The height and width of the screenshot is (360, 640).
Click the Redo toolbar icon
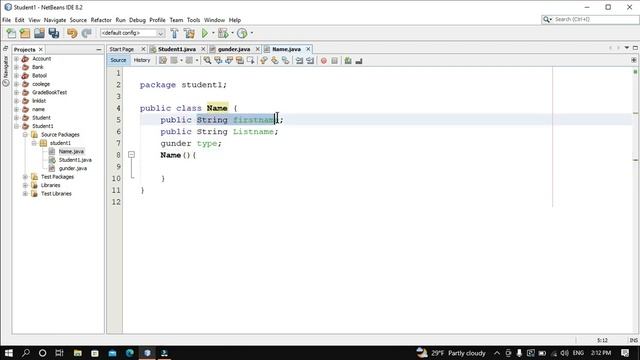click(87, 33)
